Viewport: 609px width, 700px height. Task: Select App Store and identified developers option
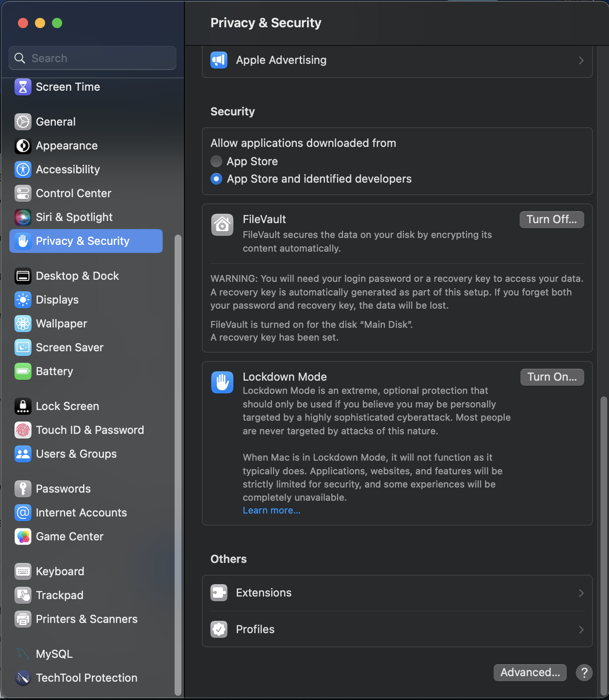click(x=216, y=179)
